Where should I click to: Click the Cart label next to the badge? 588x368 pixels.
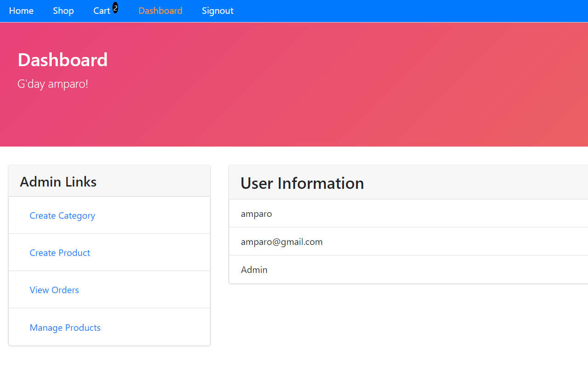[x=100, y=11]
